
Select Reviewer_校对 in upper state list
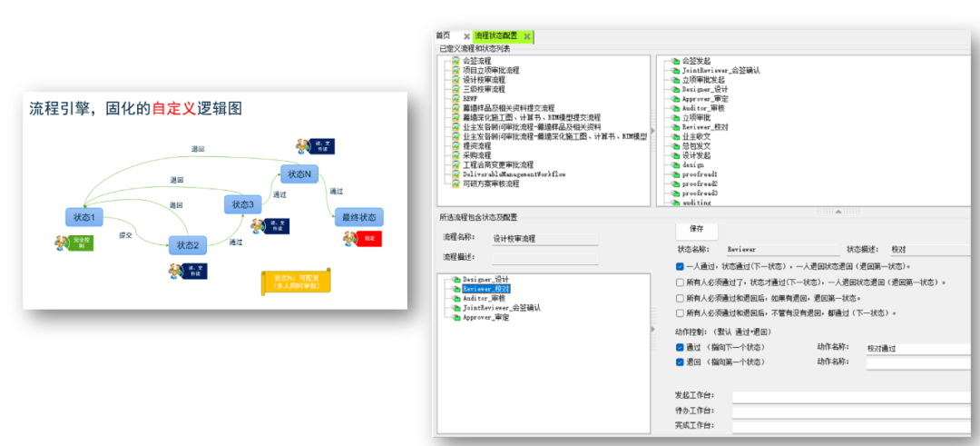click(704, 127)
